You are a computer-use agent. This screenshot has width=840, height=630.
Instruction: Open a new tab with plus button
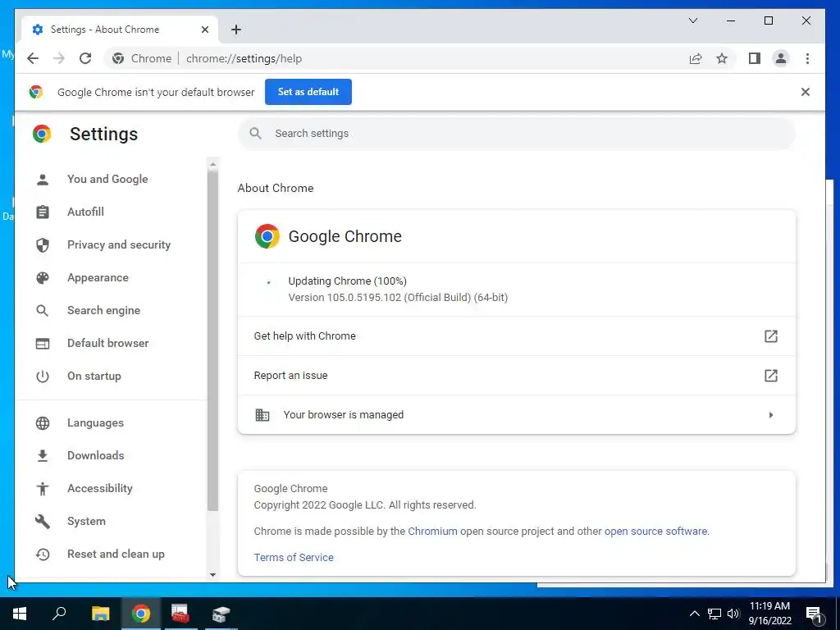click(236, 30)
